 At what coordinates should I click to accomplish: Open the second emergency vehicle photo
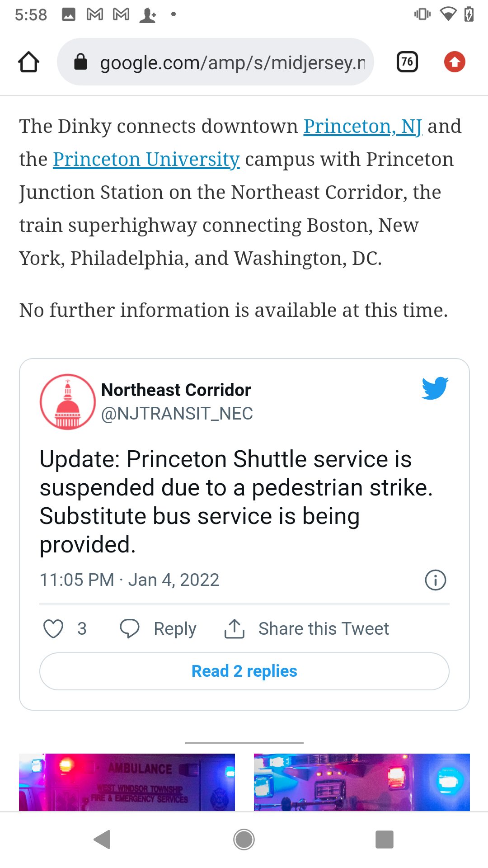[x=362, y=782]
